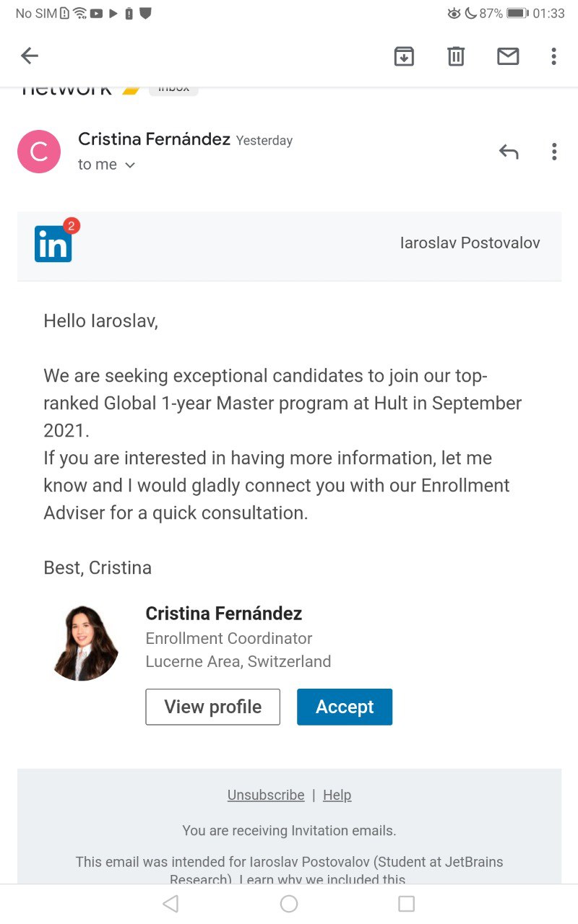Tap Cristina Fernández name in signature card

224,614
